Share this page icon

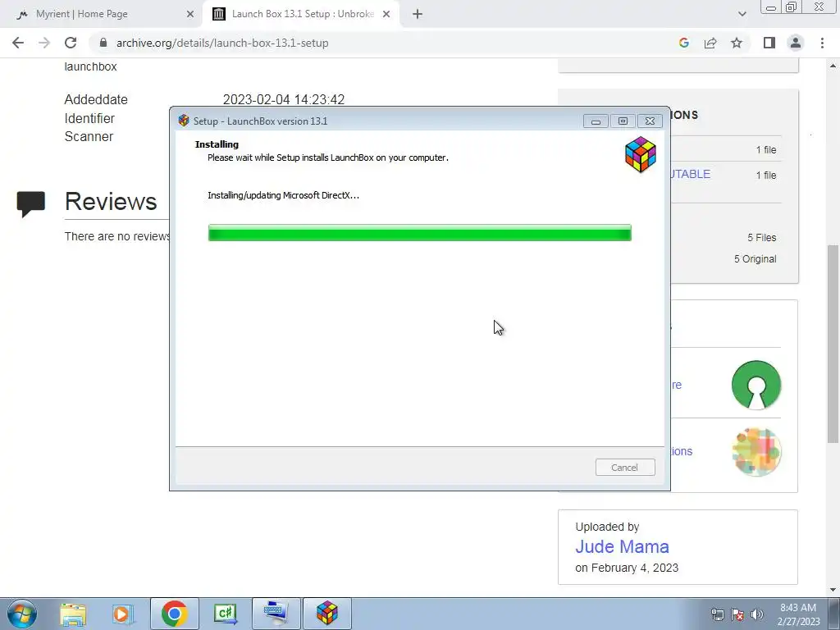click(710, 43)
